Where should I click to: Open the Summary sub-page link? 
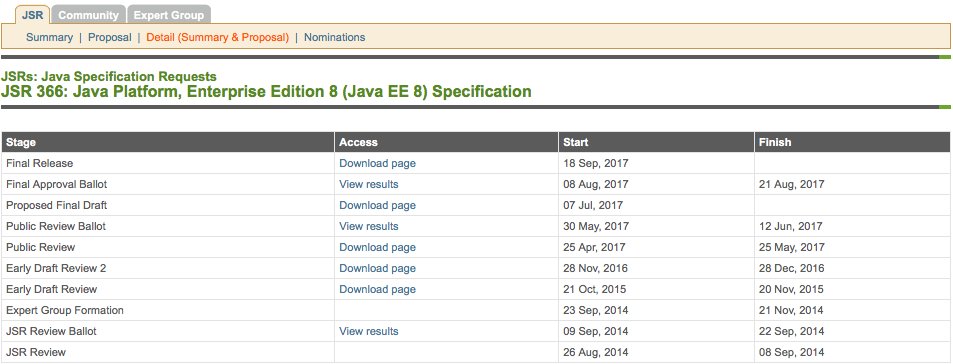[49, 37]
